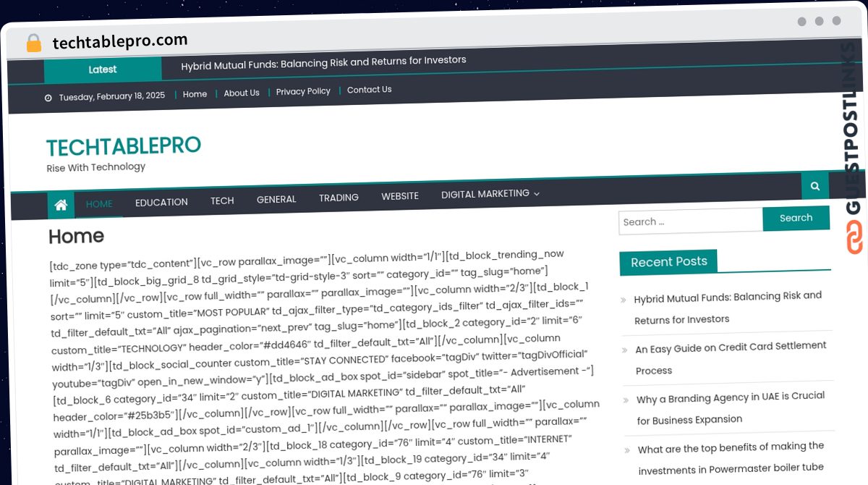This screenshot has height=485, width=868.
Task: Open the About Us page
Action: point(242,93)
